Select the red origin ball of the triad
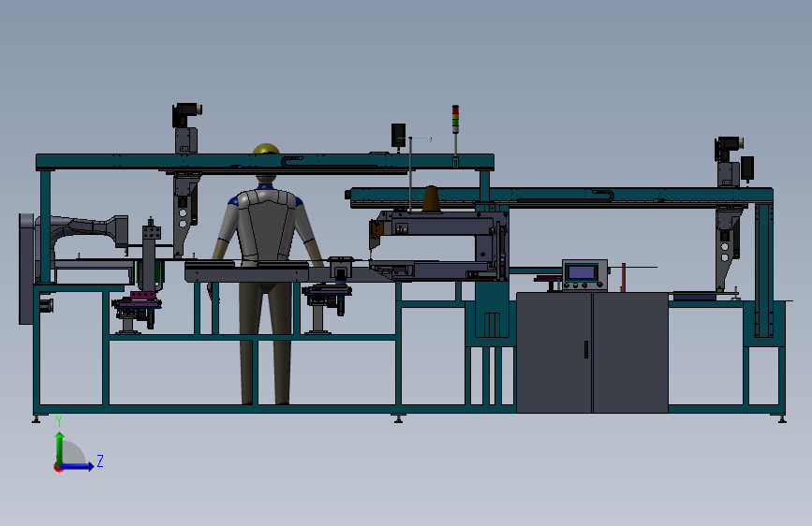The image size is (812, 526). coord(58,467)
